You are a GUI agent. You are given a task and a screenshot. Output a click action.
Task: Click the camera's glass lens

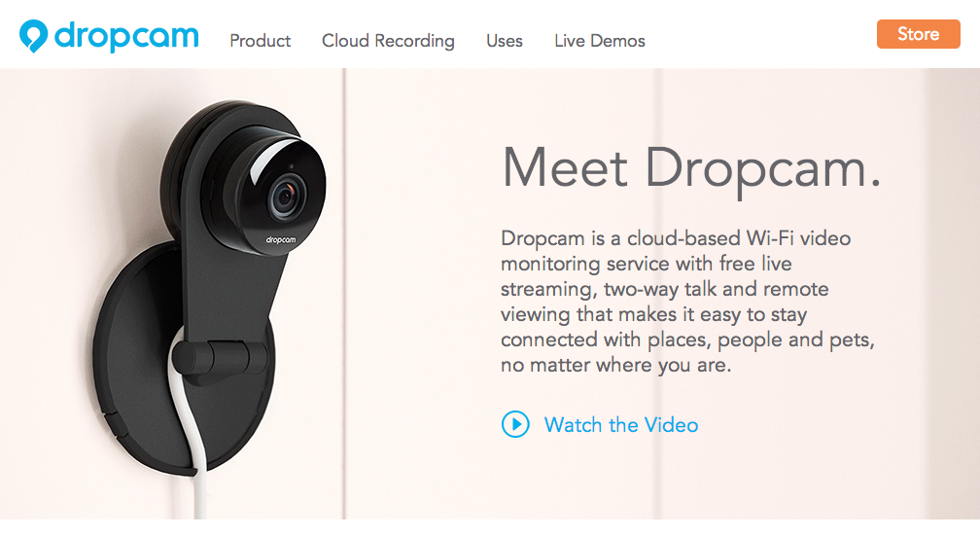pyautogui.click(x=286, y=197)
